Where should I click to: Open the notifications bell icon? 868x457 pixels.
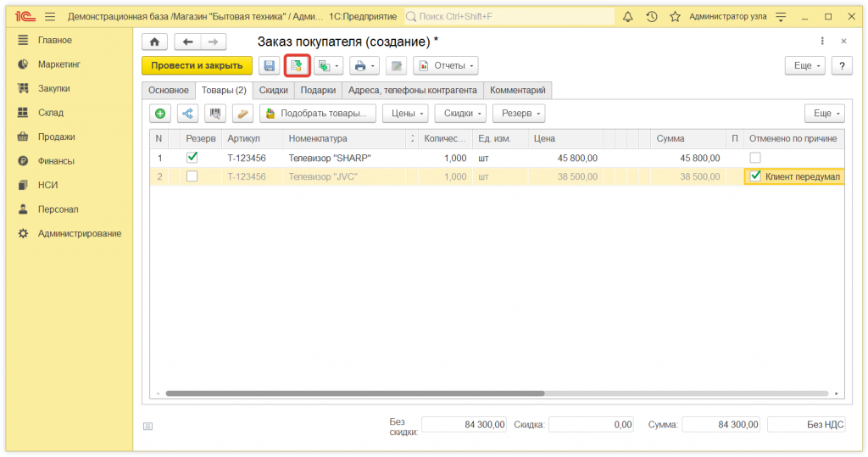[628, 17]
